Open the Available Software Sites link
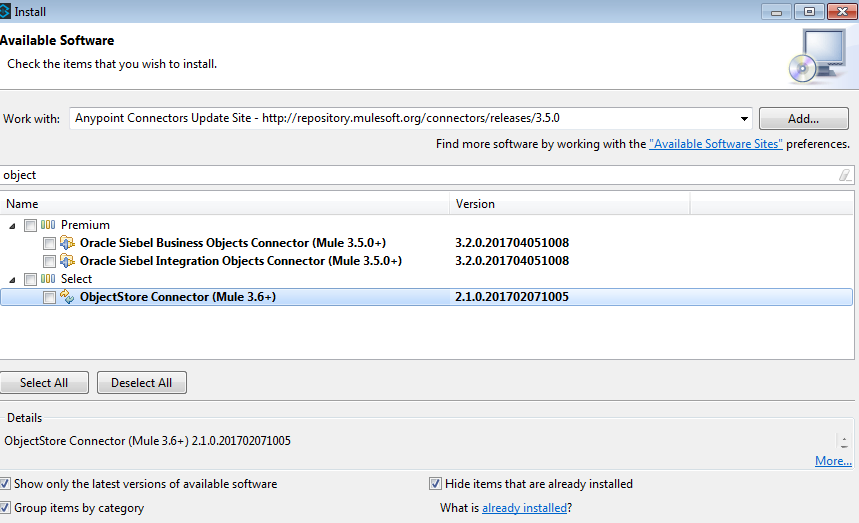This screenshot has width=859, height=523. point(715,144)
